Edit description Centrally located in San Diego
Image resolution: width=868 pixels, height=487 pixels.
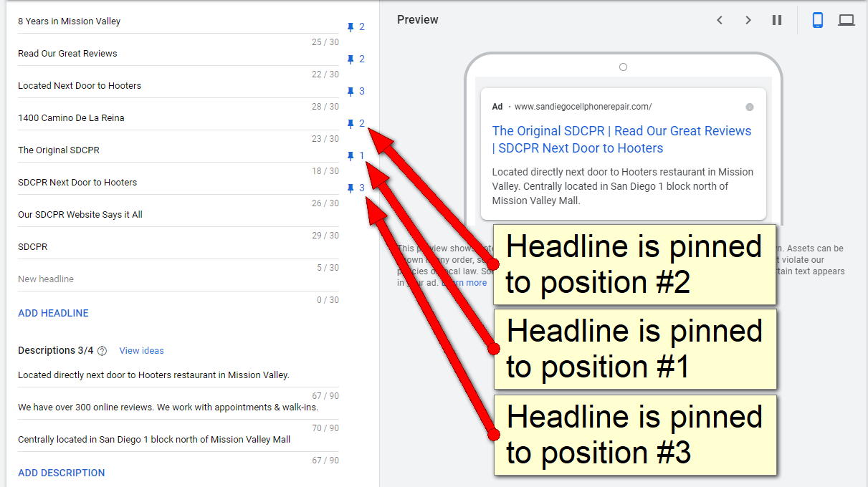coord(178,440)
